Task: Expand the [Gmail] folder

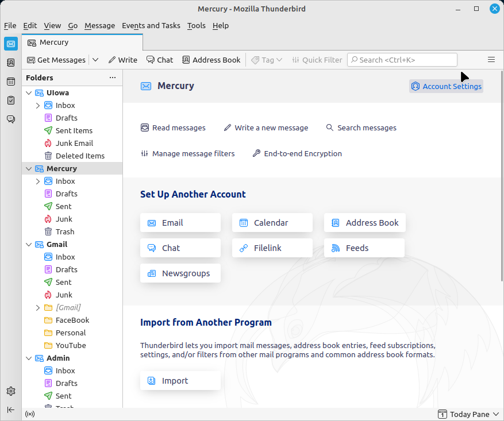Action: tap(38, 308)
